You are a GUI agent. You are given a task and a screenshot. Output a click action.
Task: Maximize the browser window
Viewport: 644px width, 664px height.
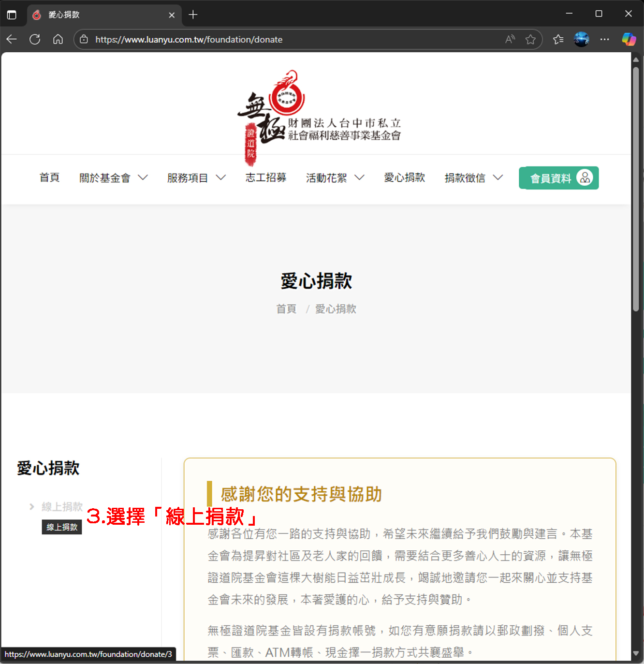[599, 14]
